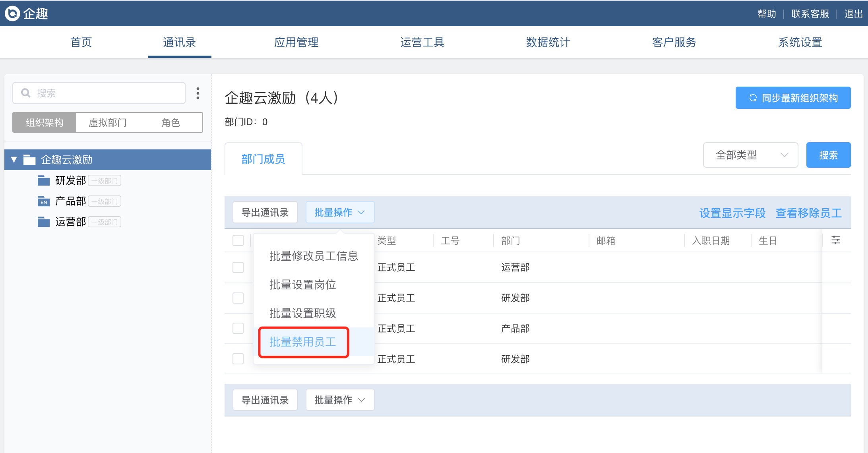
Task: Open the 运营工具 navigation tab
Action: (422, 42)
